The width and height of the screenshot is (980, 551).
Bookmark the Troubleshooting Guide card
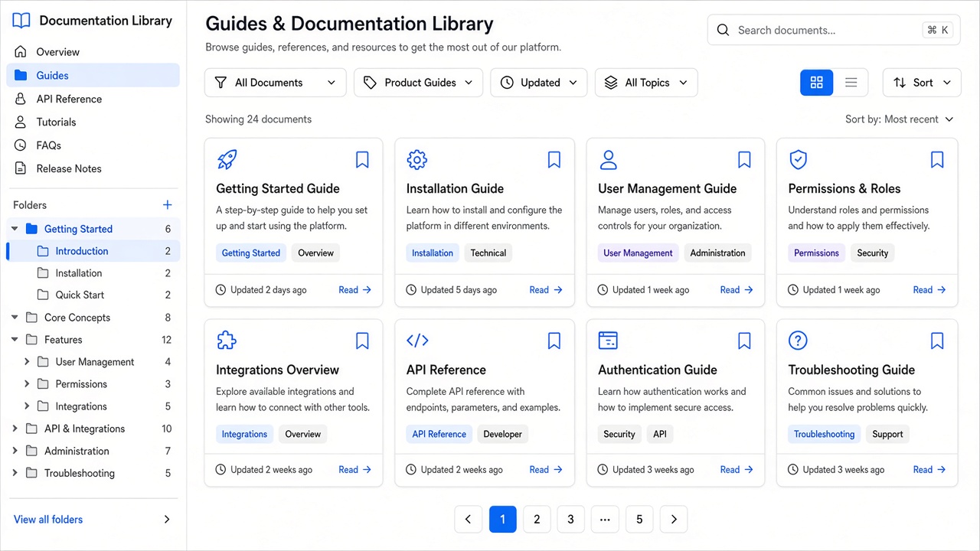[937, 341]
